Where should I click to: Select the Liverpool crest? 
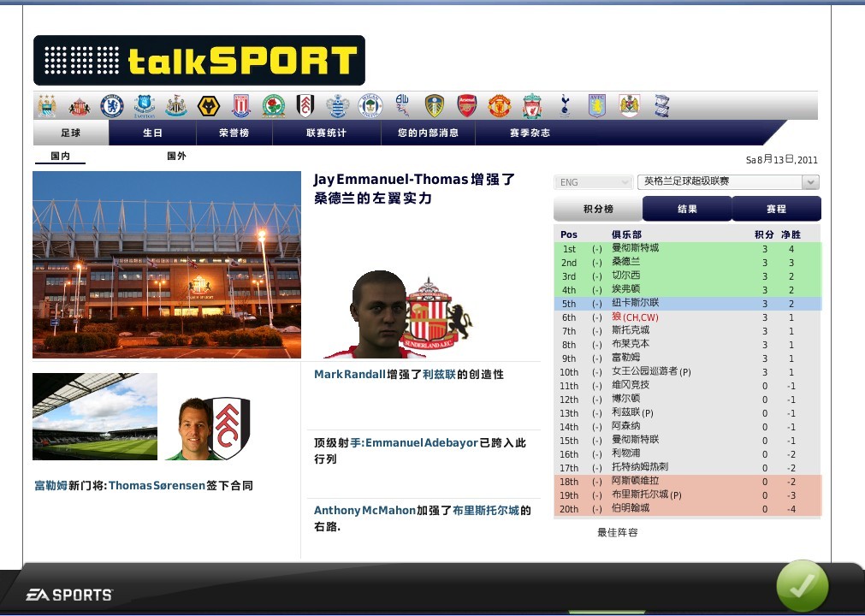point(532,106)
